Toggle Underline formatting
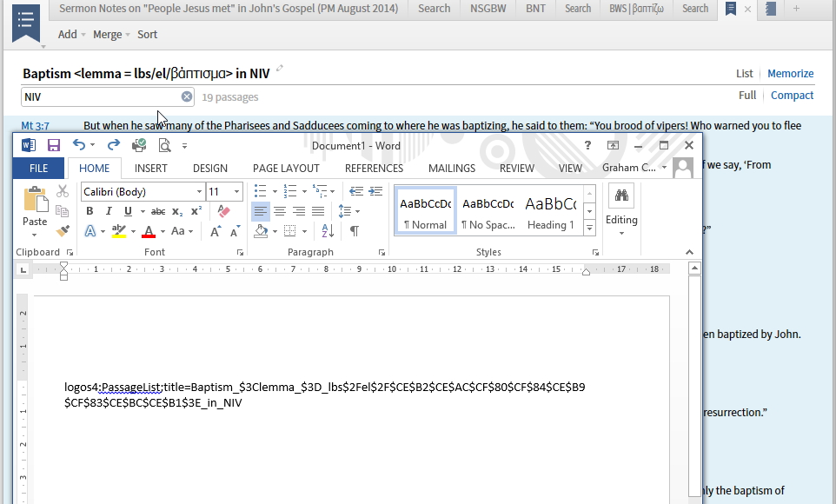 (128, 211)
